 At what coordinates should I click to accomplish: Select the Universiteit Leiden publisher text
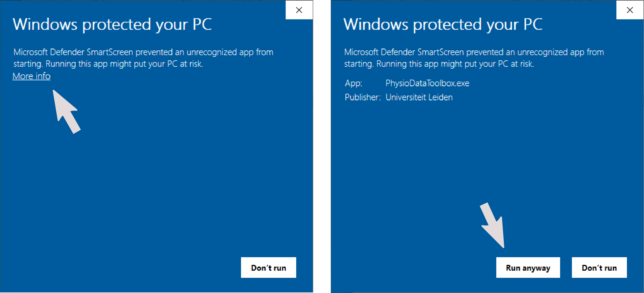click(x=419, y=97)
